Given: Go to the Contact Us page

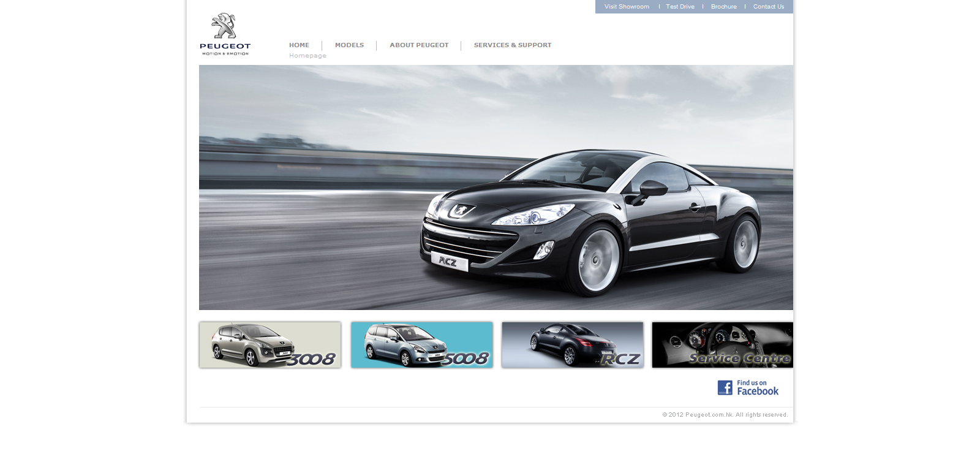Looking at the screenshot, I should click(x=769, y=7).
